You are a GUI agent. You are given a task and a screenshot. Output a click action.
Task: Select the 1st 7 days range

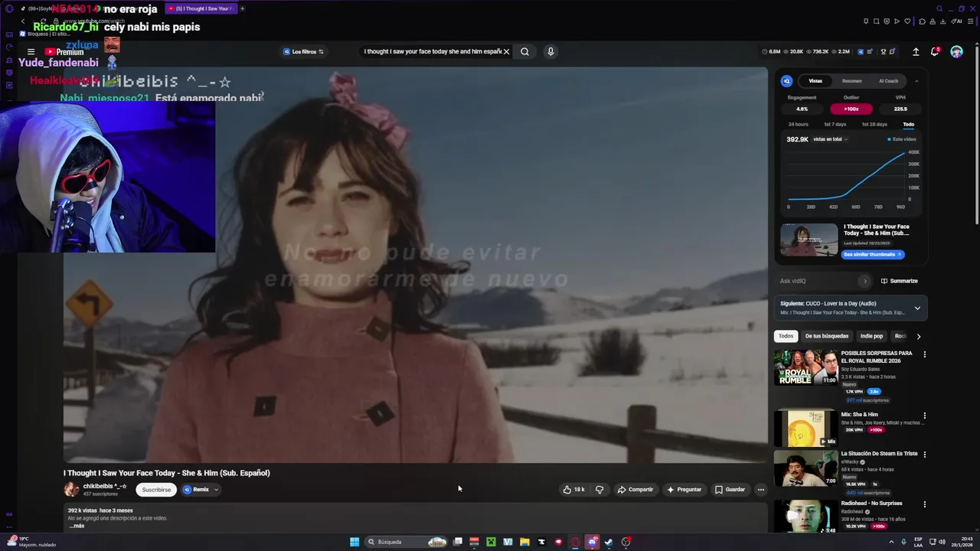click(835, 124)
